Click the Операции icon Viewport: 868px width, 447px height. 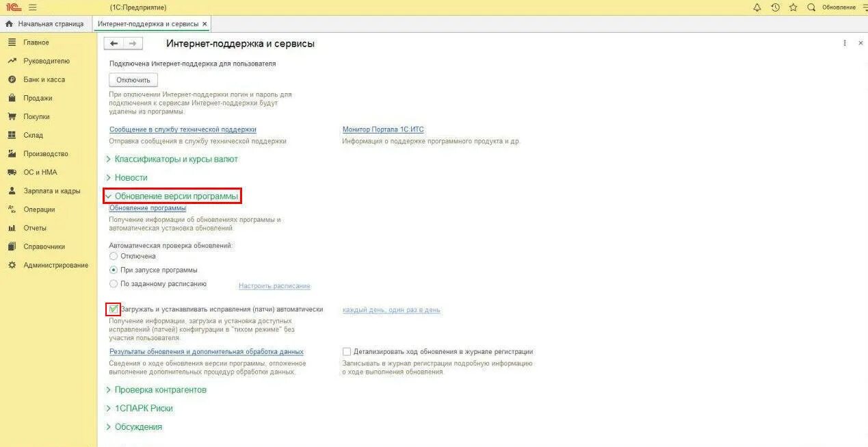12,209
